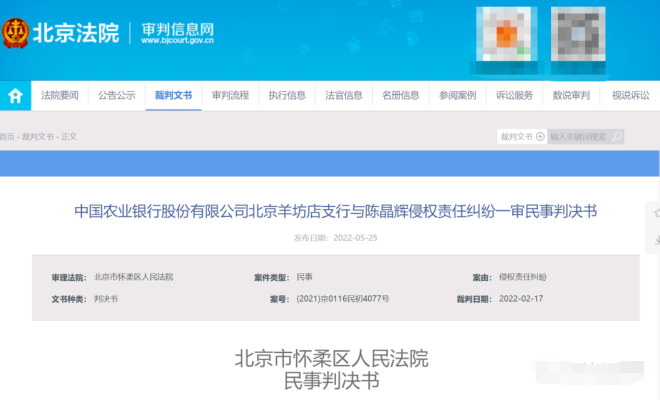660x401 pixels.
Task: Click the download icon at right edge
Action: 656,241
